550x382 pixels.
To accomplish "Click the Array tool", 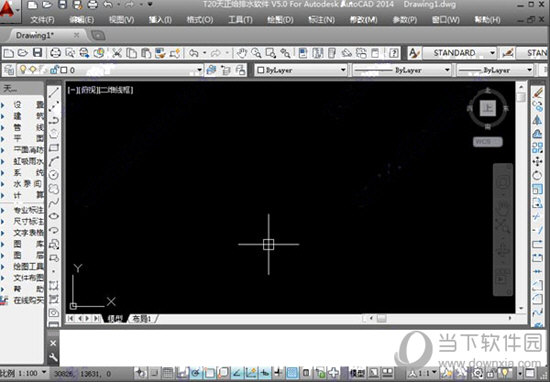I will tap(537, 148).
